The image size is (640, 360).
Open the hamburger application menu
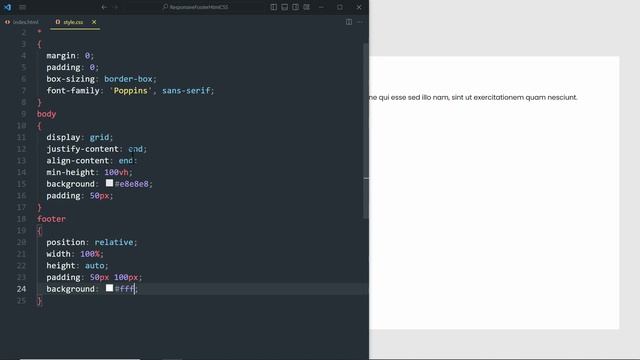(x=22, y=7)
